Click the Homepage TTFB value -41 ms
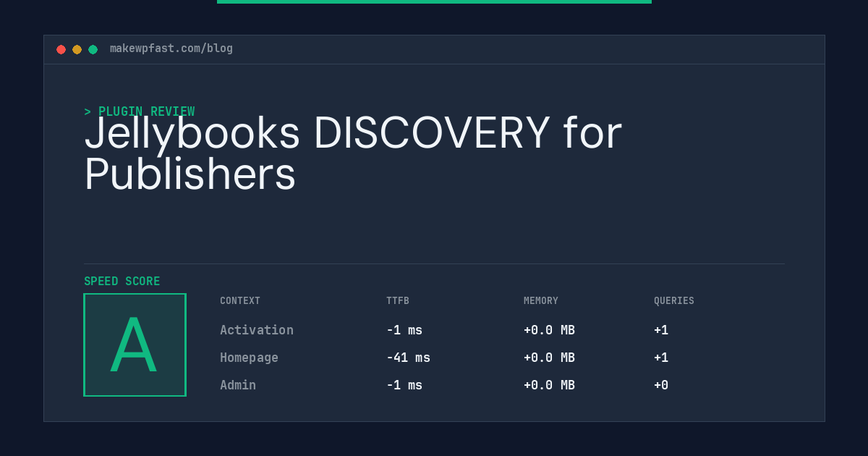This screenshot has height=456, width=868. [x=408, y=358]
